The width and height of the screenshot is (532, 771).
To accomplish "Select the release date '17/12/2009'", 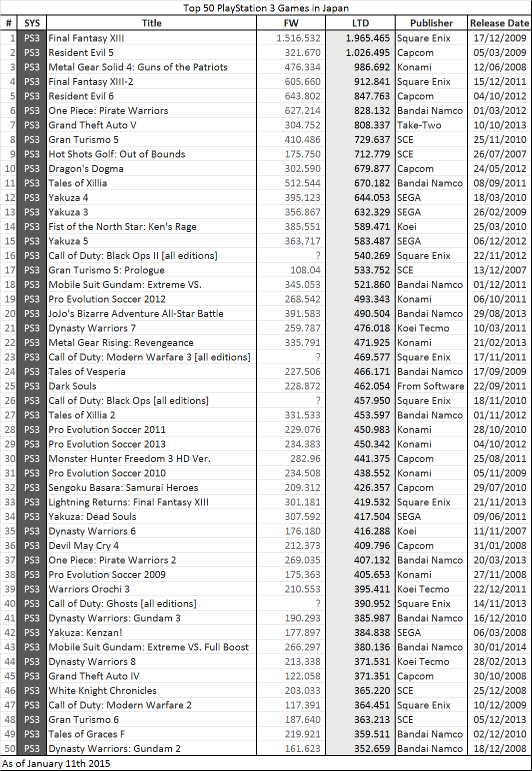I will [x=500, y=38].
